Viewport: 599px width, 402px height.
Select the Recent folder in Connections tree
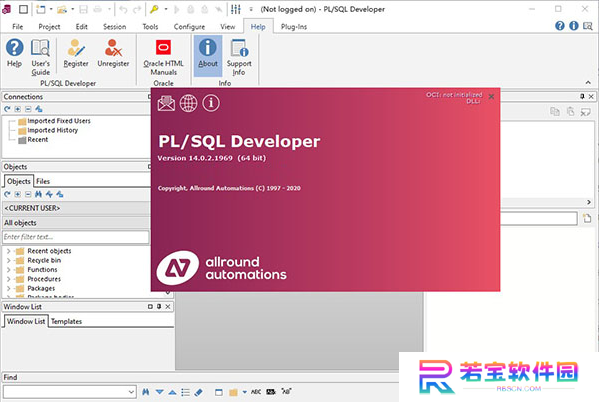[37, 139]
